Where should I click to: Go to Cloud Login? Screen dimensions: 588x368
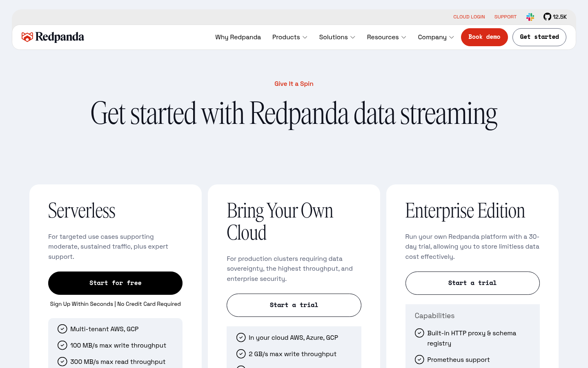(x=469, y=17)
